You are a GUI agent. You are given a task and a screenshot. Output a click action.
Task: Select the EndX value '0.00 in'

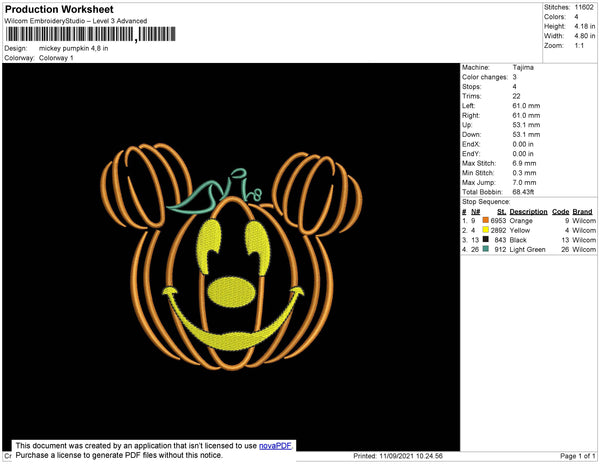pyautogui.click(x=523, y=144)
